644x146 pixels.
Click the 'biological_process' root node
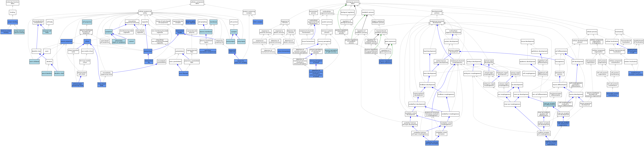coord(353,3)
